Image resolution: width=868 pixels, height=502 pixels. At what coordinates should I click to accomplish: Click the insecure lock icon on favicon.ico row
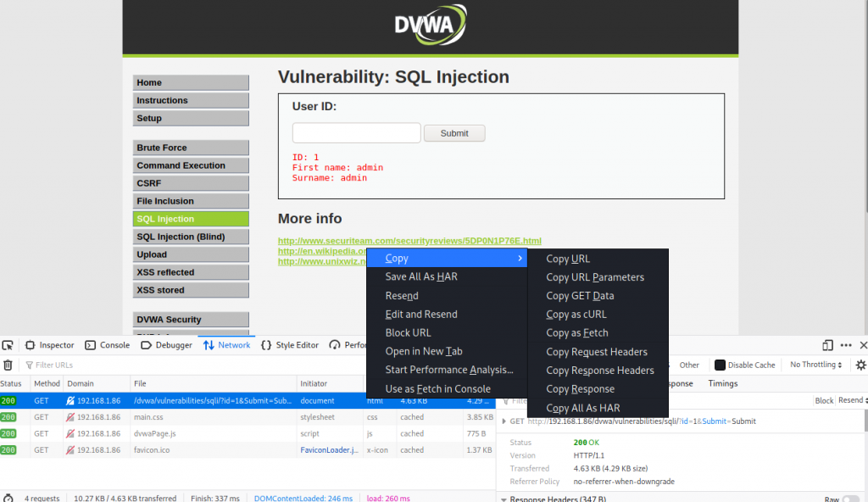click(x=70, y=450)
